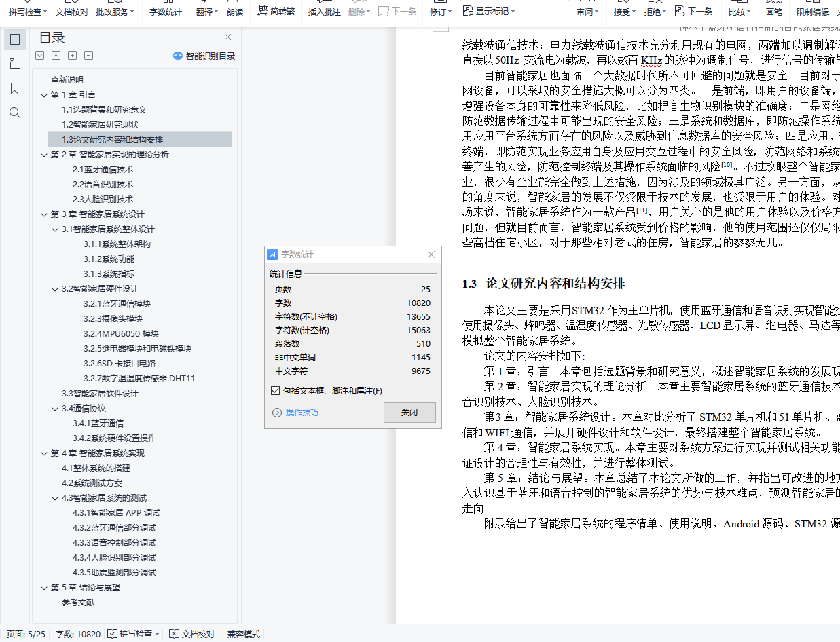
Task: Click the 1.3 论文研究内容和结构安排 document heading
Action: tap(544, 284)
